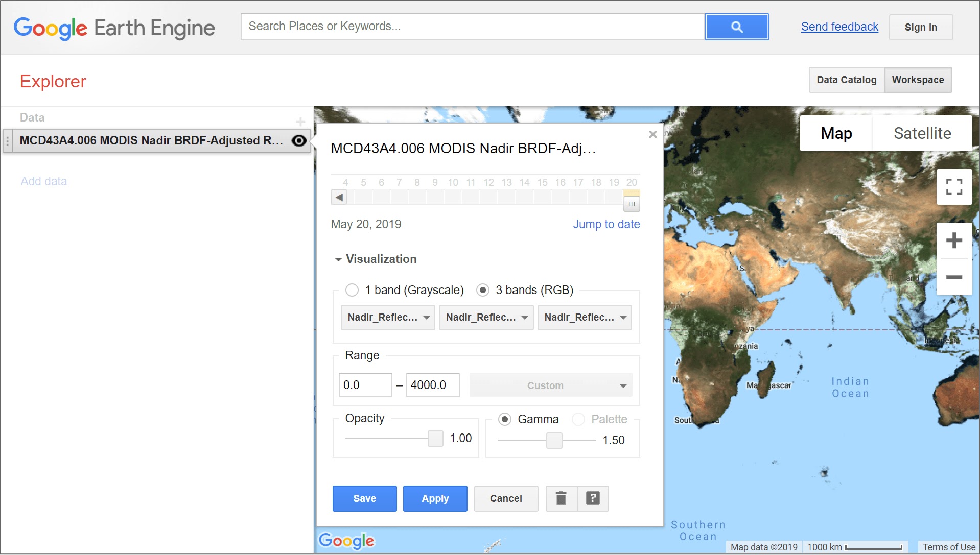
Task: Click the Apply button
Action: (x=435, y=498)
